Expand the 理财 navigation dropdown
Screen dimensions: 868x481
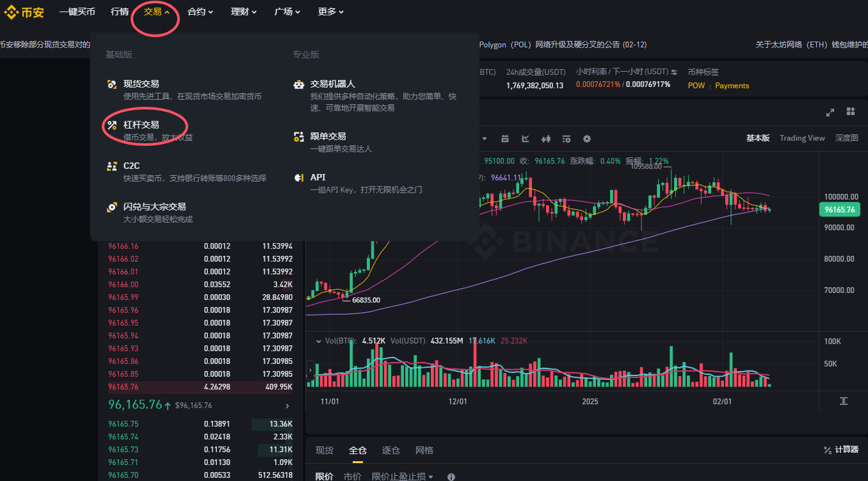(x=244, y=12)
